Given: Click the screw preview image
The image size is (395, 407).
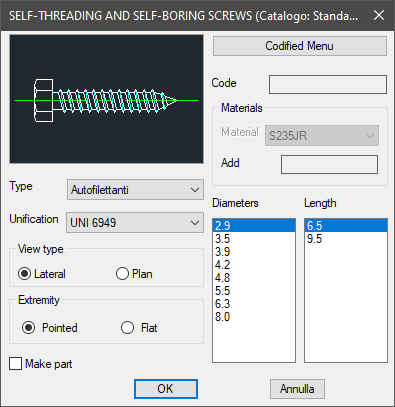Looking at the screenshot, I should pos(106,99).
